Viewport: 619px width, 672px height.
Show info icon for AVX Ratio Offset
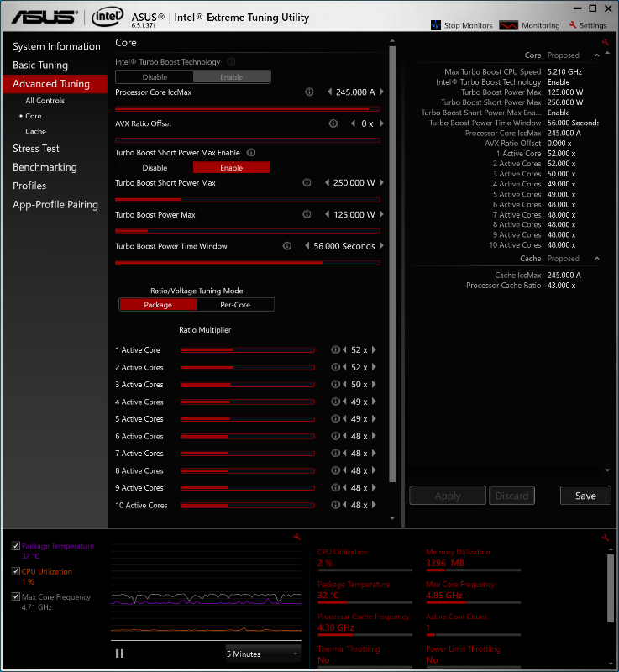coord(333,123)
